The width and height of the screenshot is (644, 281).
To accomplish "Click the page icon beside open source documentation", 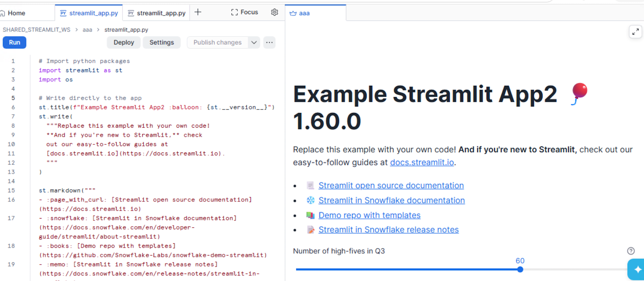I will tap(310, 186).
